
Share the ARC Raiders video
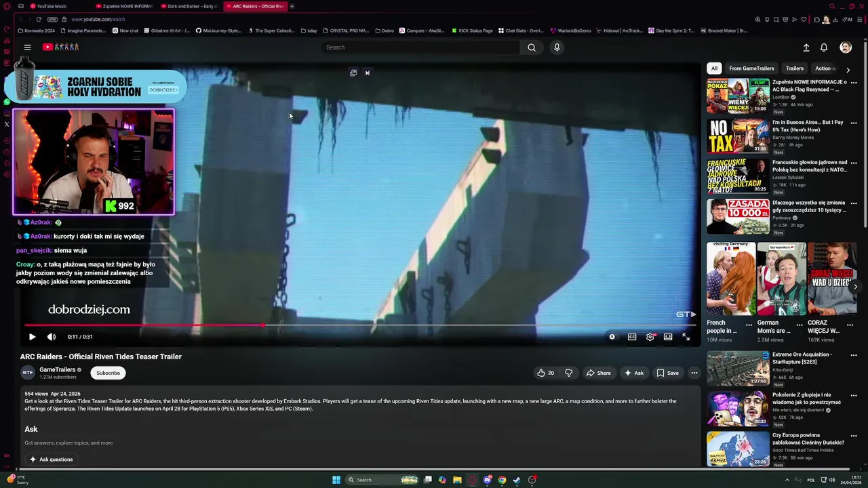598,373
